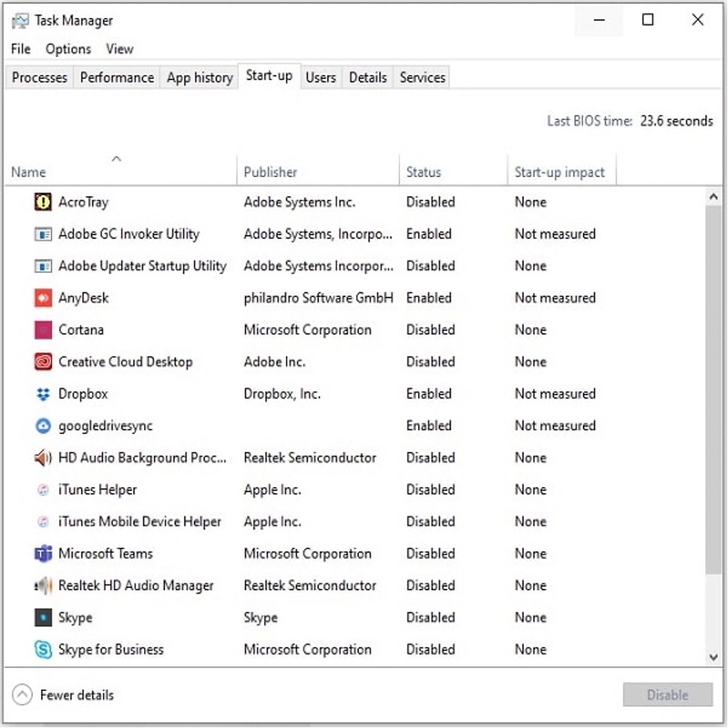Click the iTunes Helper icon
728x728 pixels.
point(43,490)
